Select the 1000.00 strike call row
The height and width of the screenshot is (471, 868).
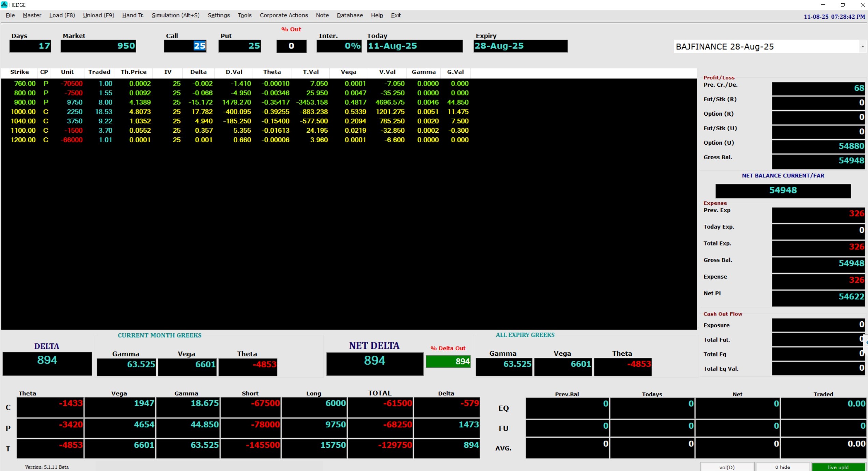[x=236, y=112]
